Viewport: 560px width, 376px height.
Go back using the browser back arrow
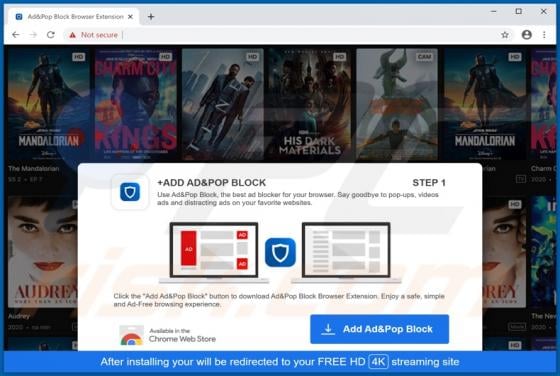15,35
